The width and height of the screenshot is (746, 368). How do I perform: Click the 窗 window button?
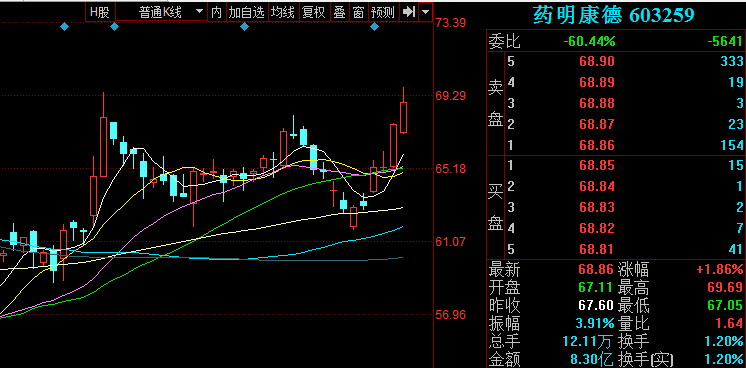(358, 12)
